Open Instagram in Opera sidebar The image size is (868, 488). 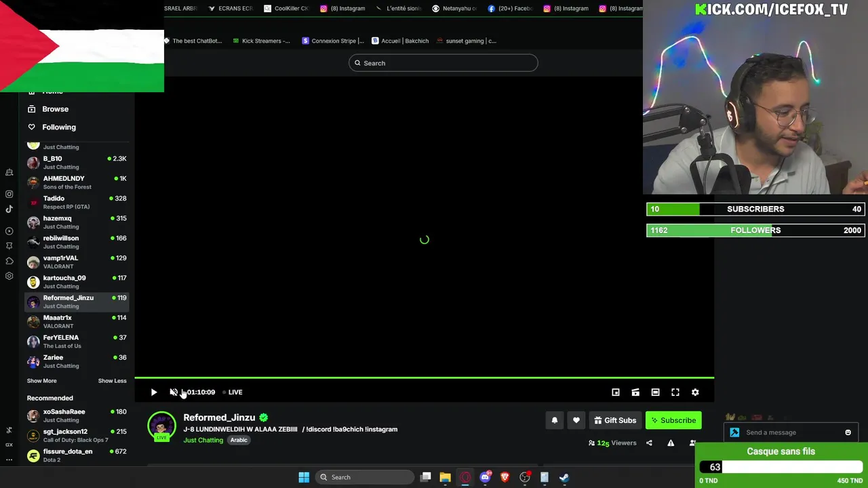point(9,194)
